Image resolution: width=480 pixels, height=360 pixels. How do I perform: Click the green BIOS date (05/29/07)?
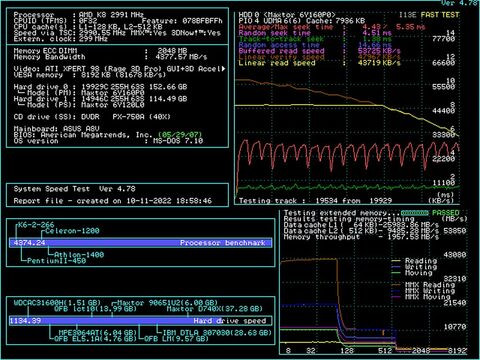pos(180,135)
